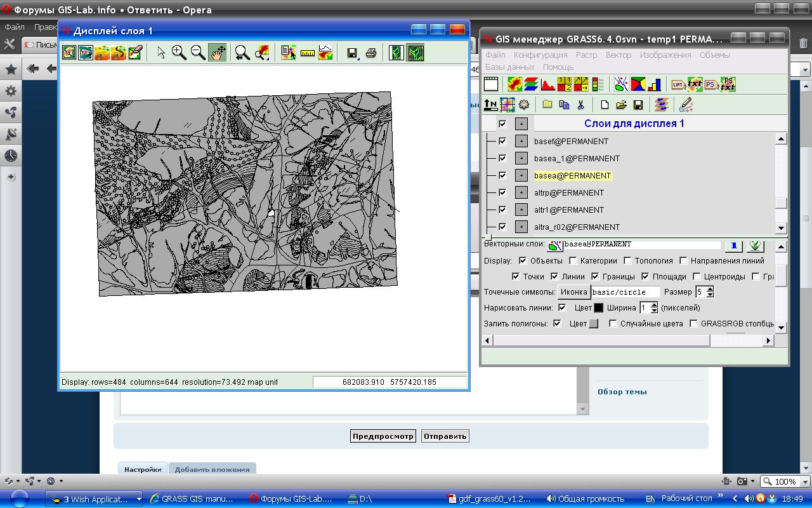Uncheck the basef@PERMANENT layer visibility
The height and width of the screenshot is (508, 812).
tap(502, 141)
